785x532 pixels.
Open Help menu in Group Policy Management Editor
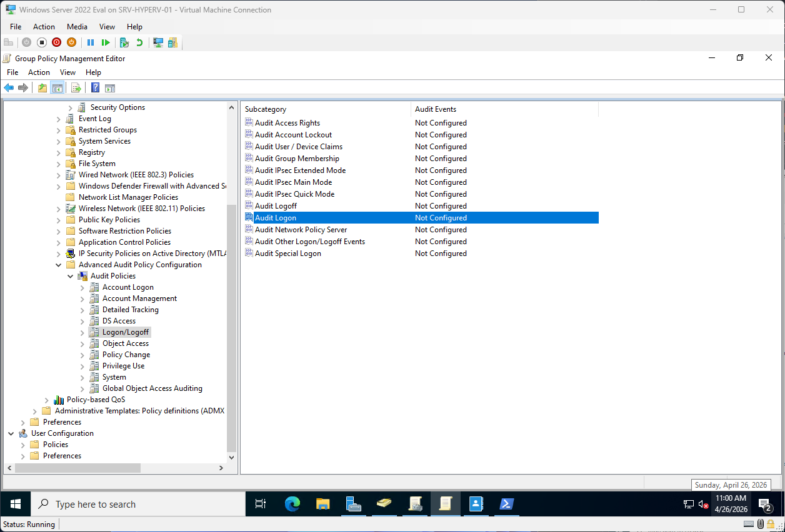coord(93,72)
